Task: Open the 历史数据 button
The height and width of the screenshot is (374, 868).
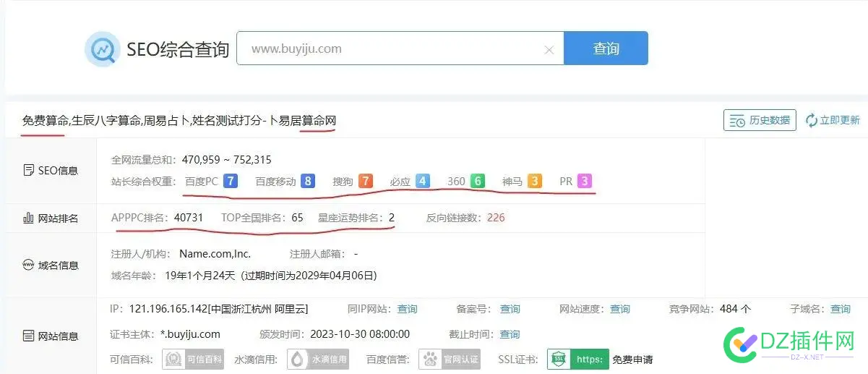Action: (x=760, y=121)
